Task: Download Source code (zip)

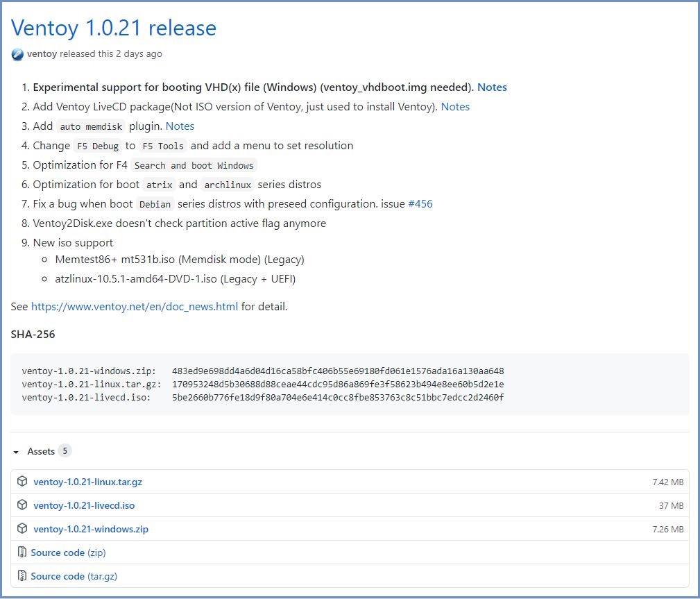Action: 68,553
